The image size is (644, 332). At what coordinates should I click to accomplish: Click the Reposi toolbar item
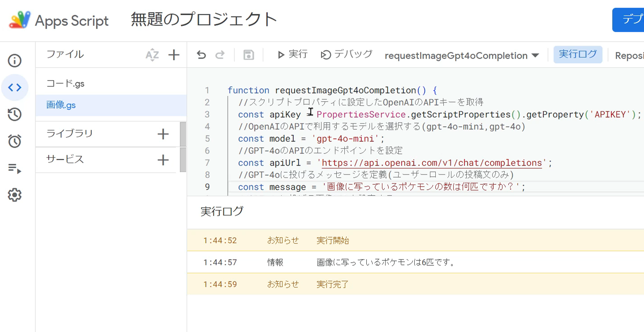[629, 55]
